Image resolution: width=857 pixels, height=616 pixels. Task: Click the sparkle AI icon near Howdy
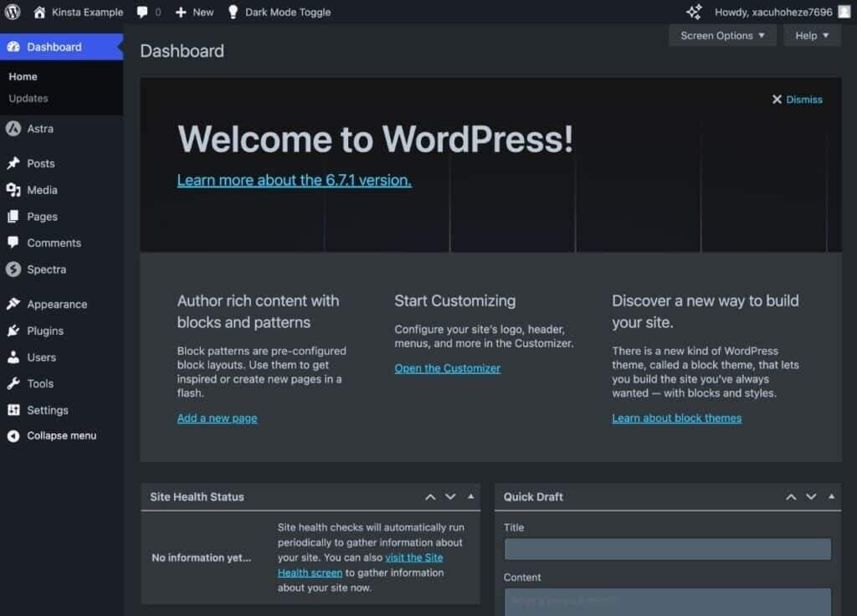click(x=694, y=12)
